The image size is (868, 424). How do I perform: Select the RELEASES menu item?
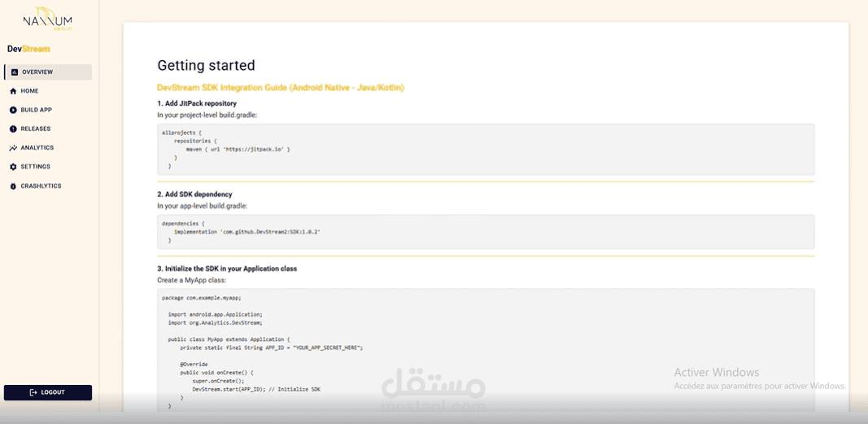[x=48, y=129]
